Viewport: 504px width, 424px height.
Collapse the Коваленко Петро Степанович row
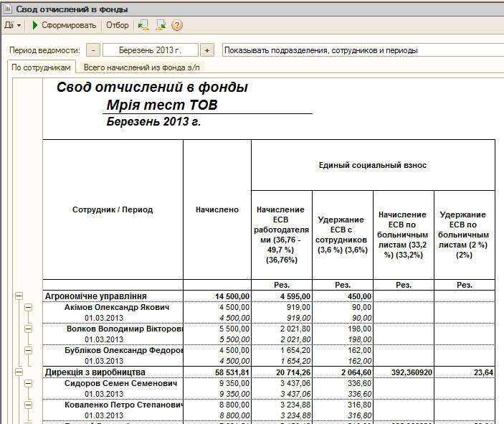29,405
